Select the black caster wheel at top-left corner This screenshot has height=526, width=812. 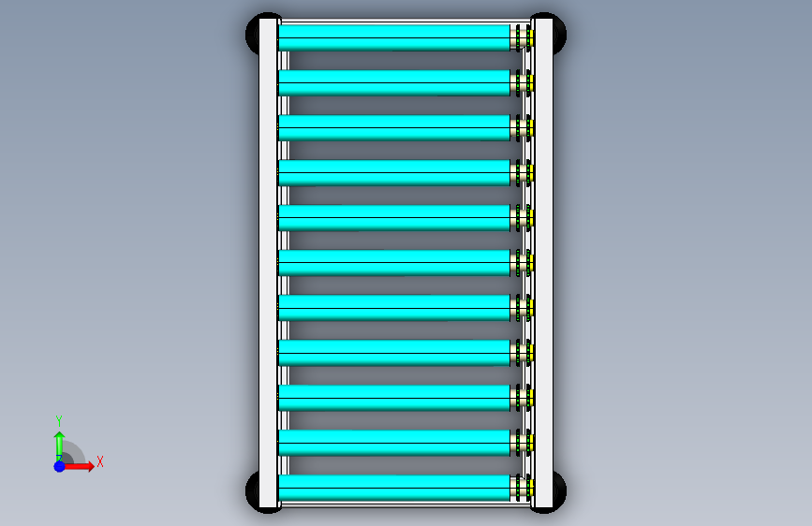point(252,34)
